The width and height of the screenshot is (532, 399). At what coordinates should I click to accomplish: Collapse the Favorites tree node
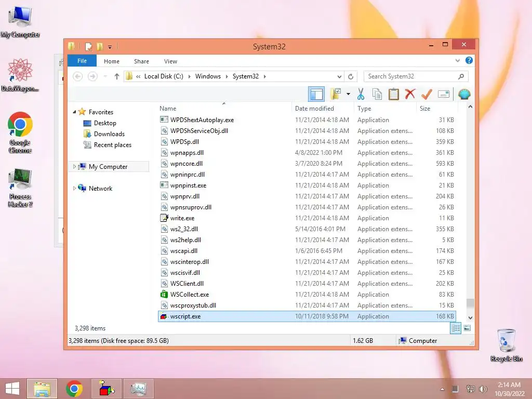74,112
